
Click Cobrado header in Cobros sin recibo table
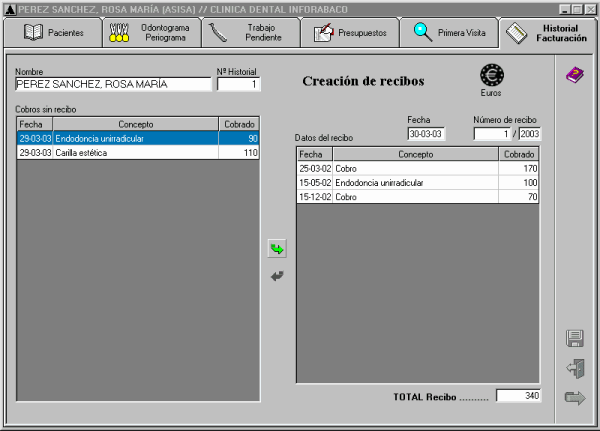[239, 124]
